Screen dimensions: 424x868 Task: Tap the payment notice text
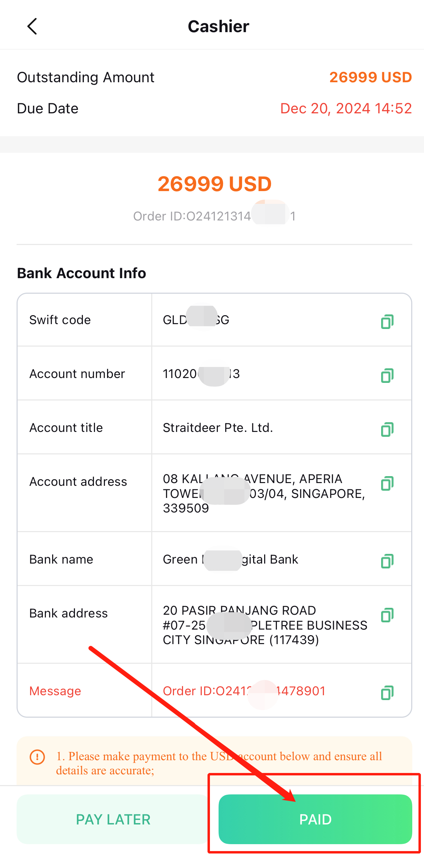tap(219, 763)
